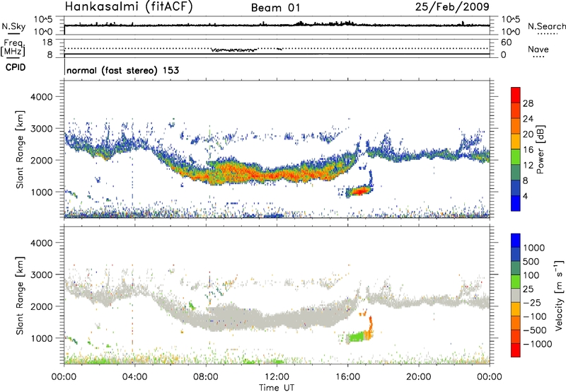Click the '16:00' time tick label
Image resolution: width=566 pixels, height=392 pixels.
[x=347, y=377]
